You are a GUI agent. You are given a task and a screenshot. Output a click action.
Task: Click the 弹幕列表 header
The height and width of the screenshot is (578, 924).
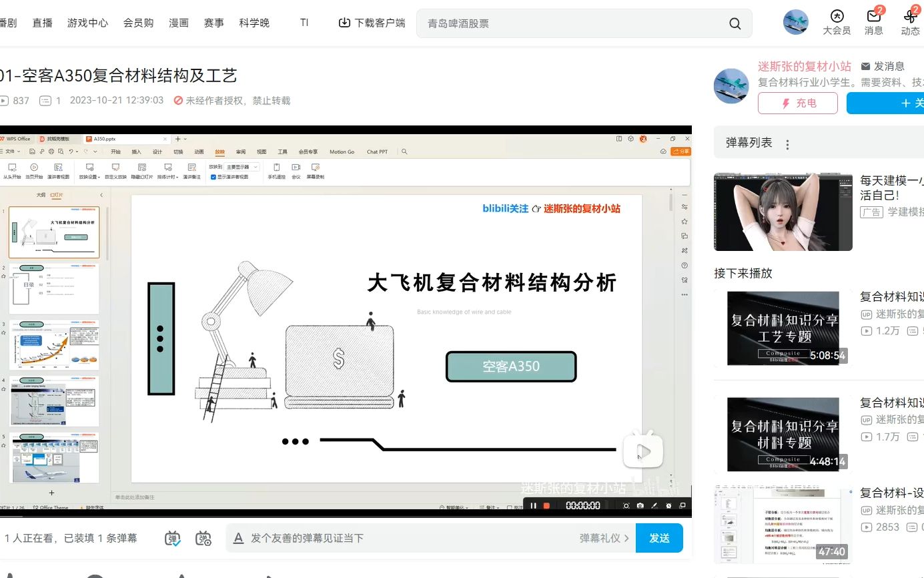(749, 143)
